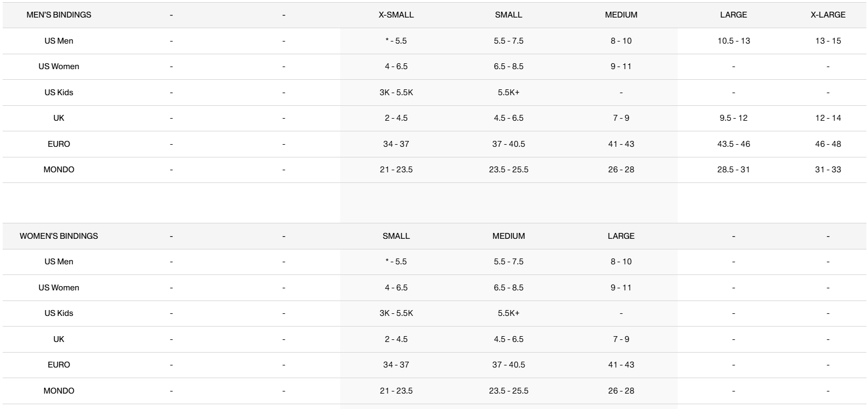Click the 43.5 - 46 EURO cell

734,144
